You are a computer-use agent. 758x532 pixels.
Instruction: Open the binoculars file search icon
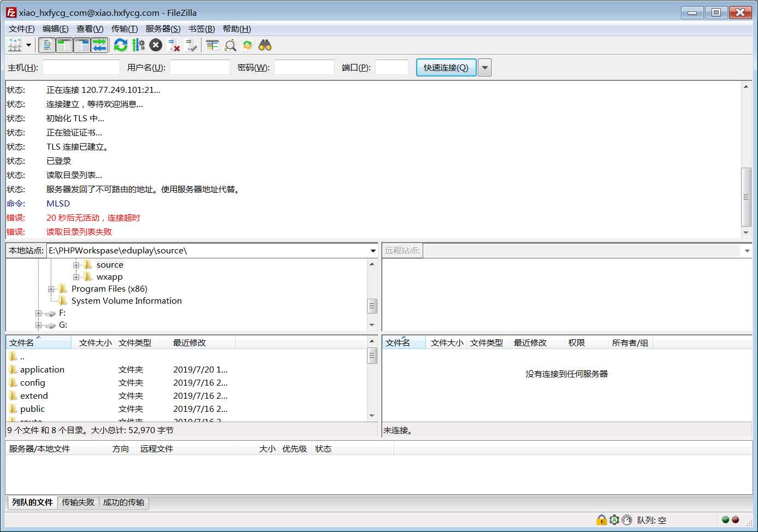[x=265, y=45]
